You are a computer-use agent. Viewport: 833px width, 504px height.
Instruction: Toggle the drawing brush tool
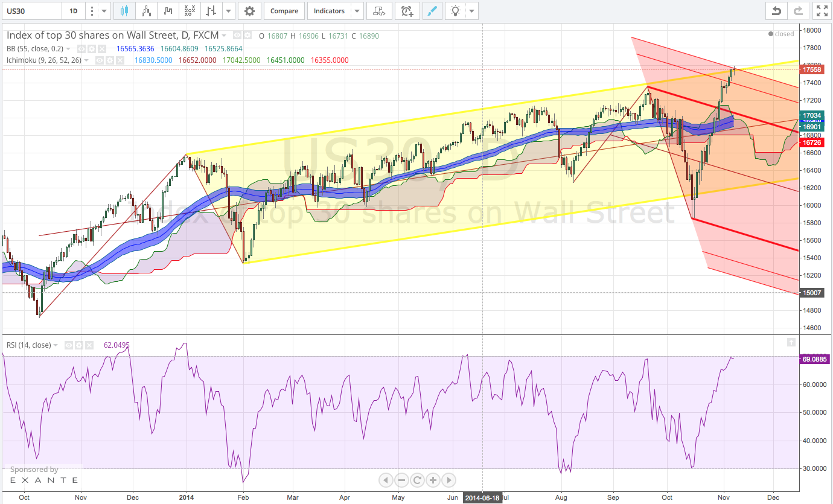point(432,11)
